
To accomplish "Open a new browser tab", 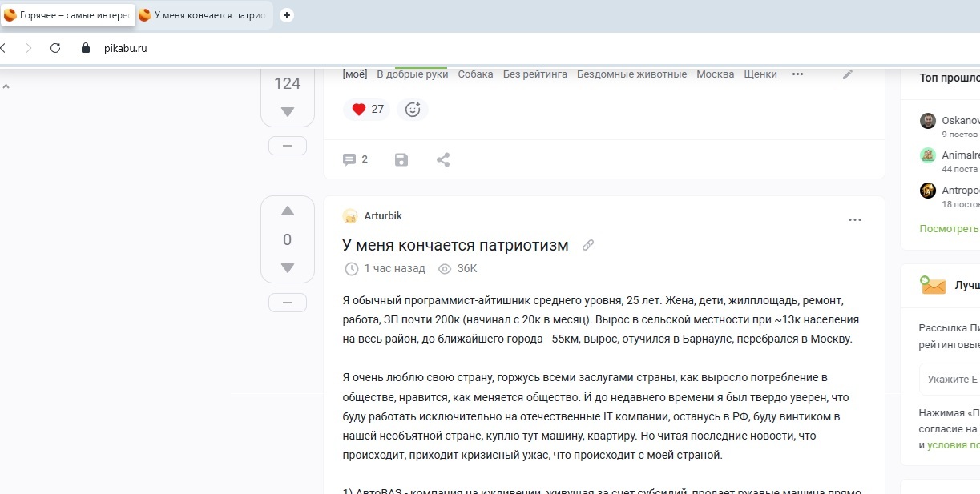I will click(287, 15).
